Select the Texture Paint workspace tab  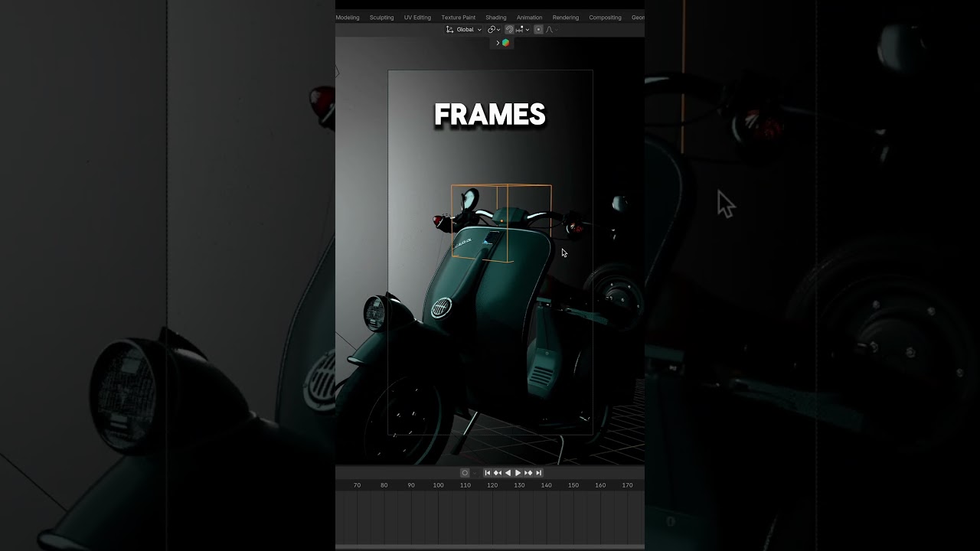(x=458, y=18)
